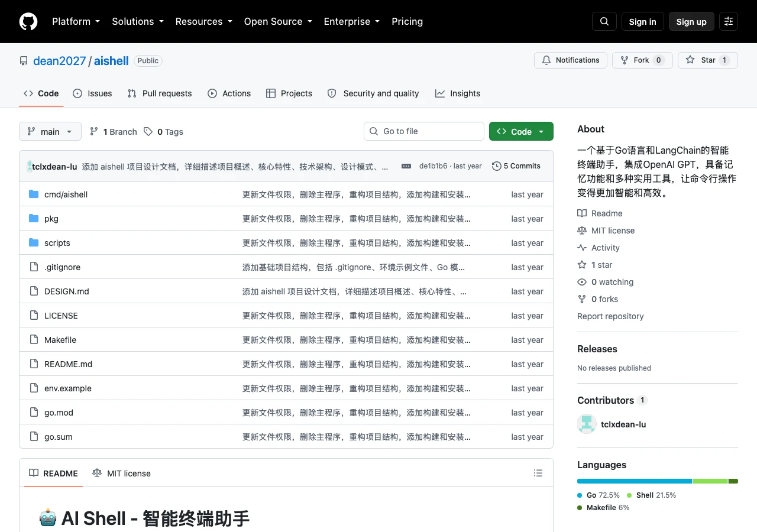
Task: Switch to the Pull requests tab
Action: [x=160, y=93]
